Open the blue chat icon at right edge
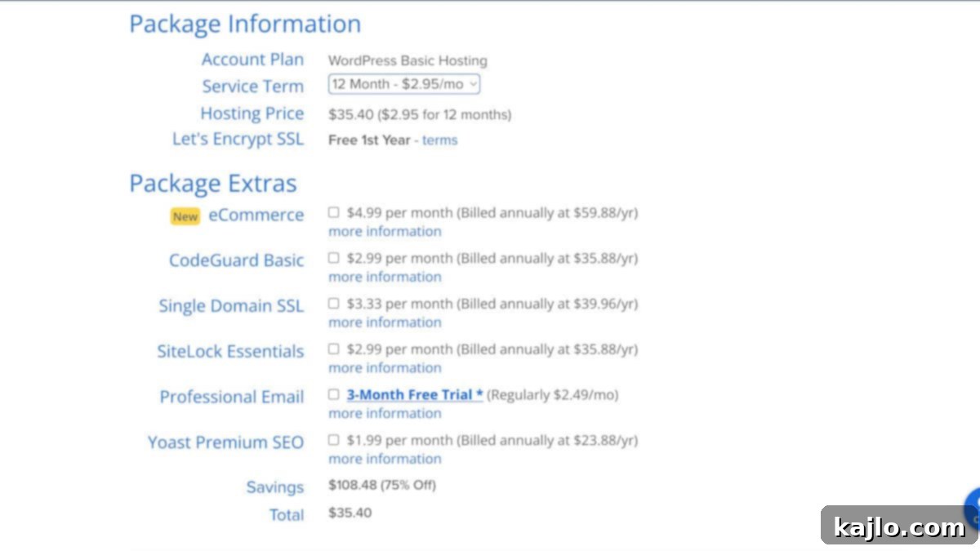 tap(973, 509)
